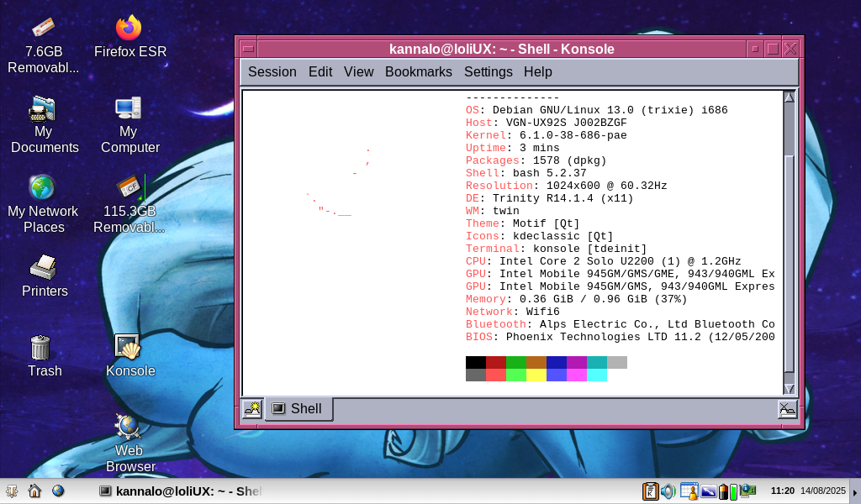Image resolution: width=861 pixels, height=504 pixels.
Task: Open the View menu
Action: (x=358, y=72)
